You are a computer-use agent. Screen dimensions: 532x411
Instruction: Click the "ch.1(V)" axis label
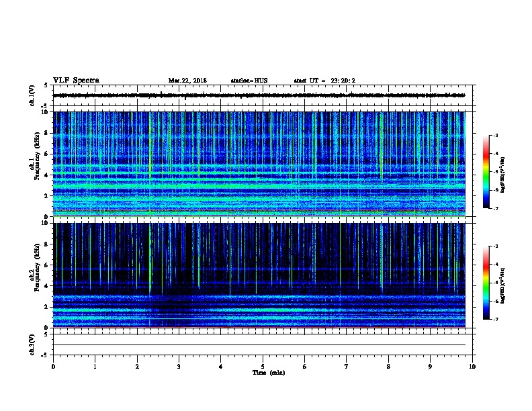click(x=32, y=95)
